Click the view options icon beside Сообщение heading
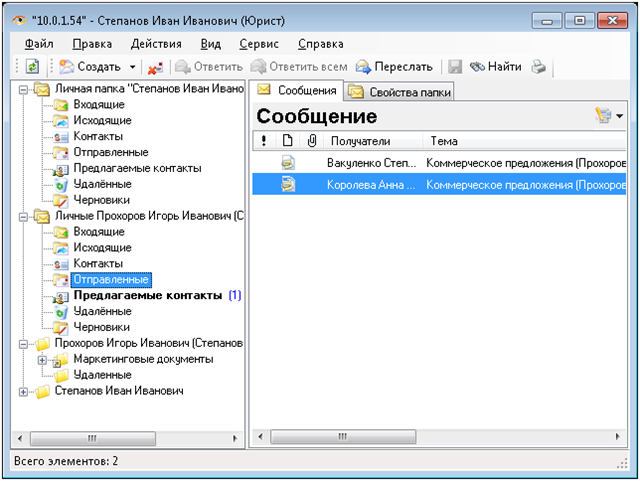The width and height of the screenshot is (640, 481). [603, 116]
